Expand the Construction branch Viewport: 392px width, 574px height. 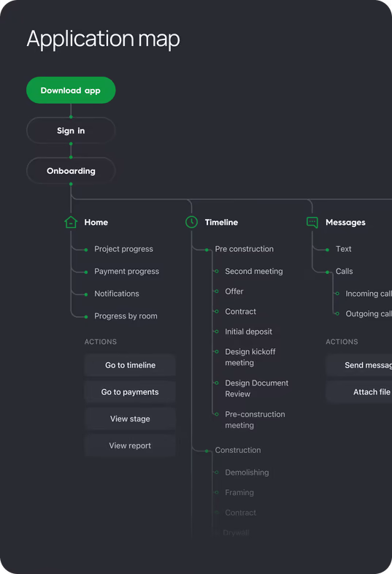coord(238,450)
